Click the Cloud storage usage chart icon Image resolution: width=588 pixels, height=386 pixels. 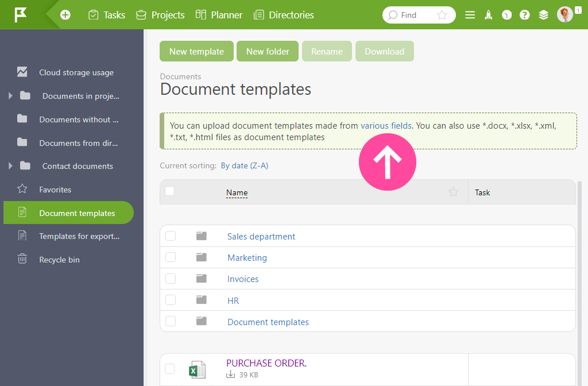(x=22, y=72)
